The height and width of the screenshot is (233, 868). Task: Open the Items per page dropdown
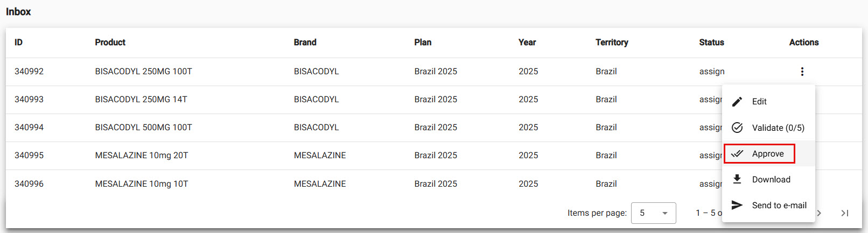point(653,213)
